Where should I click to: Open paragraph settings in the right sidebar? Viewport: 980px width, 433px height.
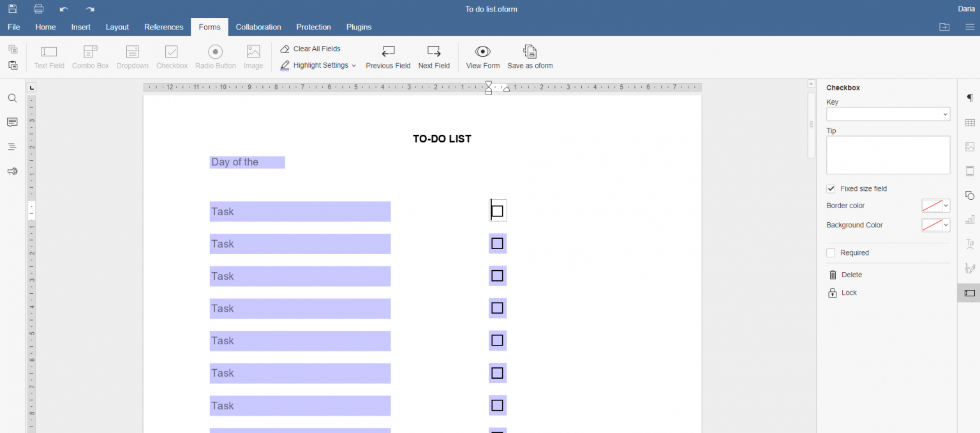969,98
